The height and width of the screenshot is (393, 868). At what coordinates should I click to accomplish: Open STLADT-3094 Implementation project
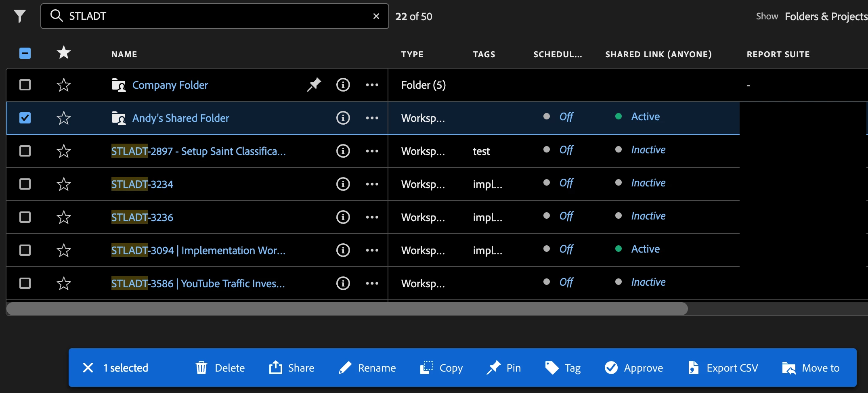point(198,250)
